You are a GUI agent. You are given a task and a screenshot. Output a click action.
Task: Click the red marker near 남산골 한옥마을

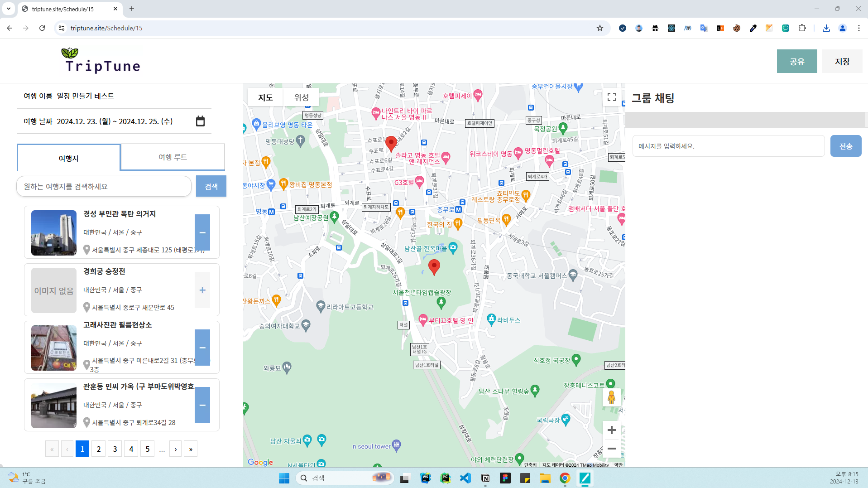tap(434, 266)
